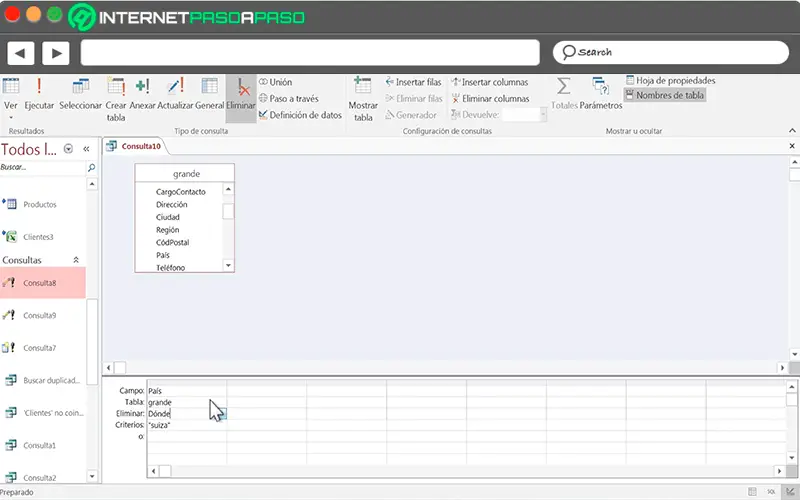Viewport: 800px width, 500px height.
Task: Toggle Nombres de tabla option
Action: tap(665, 95)
